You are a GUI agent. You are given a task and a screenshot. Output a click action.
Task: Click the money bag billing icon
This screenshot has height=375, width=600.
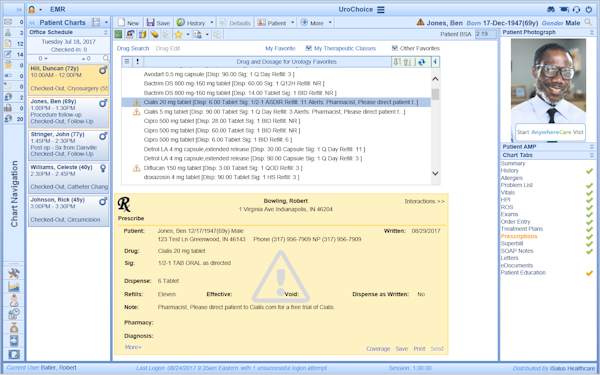(14, 327)
